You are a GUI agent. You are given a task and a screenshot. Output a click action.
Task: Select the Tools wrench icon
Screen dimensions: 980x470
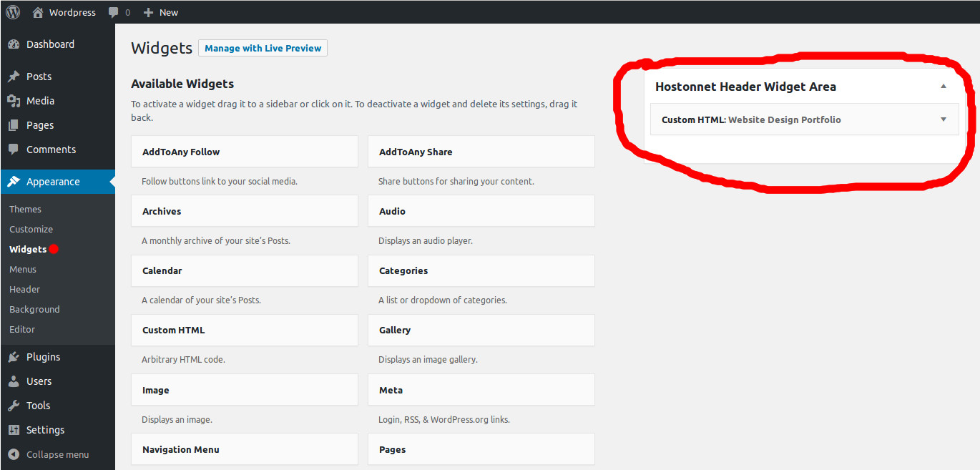tap(14, 405)
